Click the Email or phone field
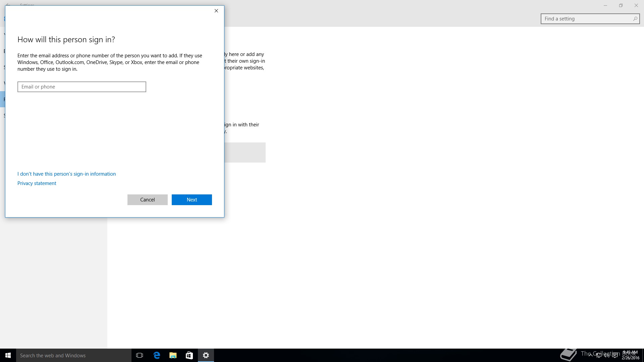This screenshot has width=644, height=362. pyautogui.click(x=82, y=87)
